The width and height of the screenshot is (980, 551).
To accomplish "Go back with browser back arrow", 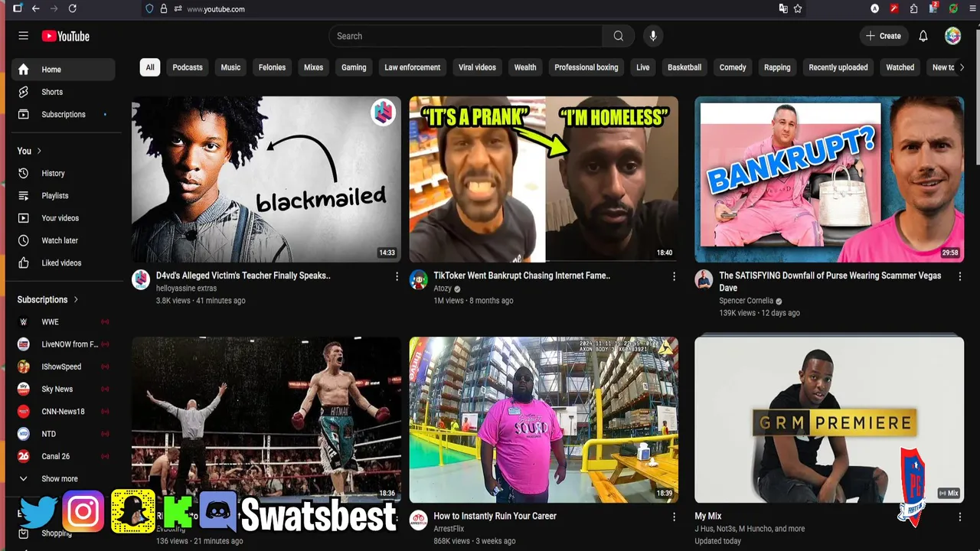I will [x=35, y=8].
